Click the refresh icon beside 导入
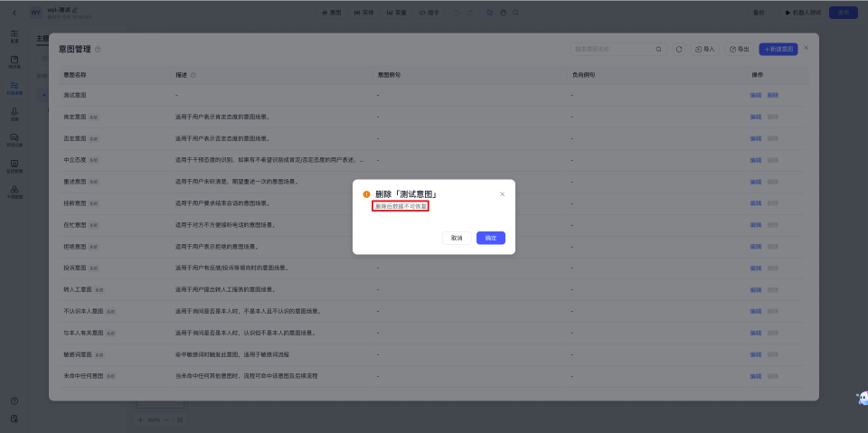This screenshot has width=868, height=433. pos(679,49)
